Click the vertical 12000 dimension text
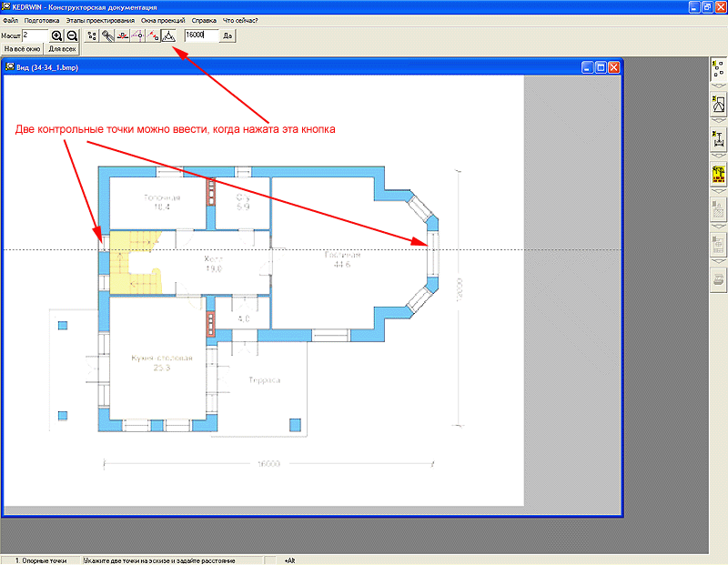 pyautogui.click(x=460, y=290)
